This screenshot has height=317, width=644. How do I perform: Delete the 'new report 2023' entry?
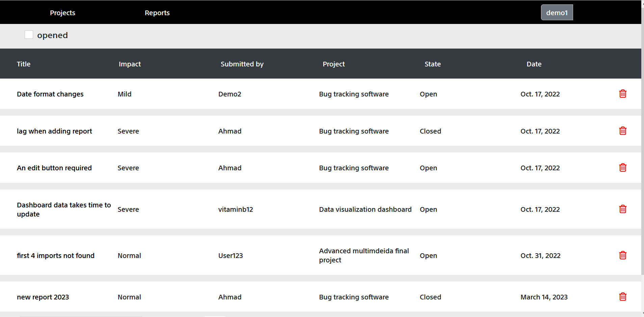tap(623, 297)
